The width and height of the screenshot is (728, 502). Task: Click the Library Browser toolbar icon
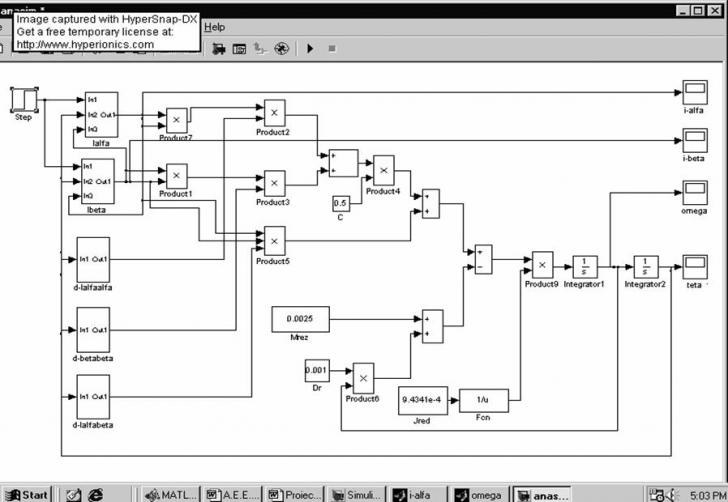218,48
